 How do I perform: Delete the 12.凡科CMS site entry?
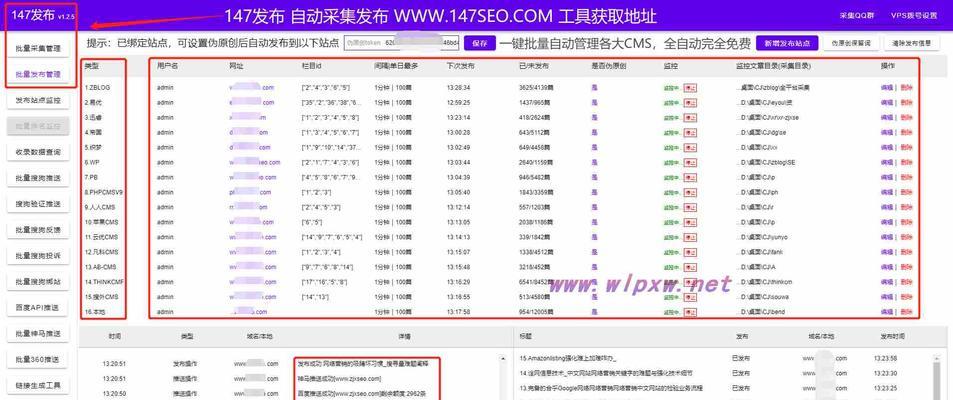coord(906,252)
